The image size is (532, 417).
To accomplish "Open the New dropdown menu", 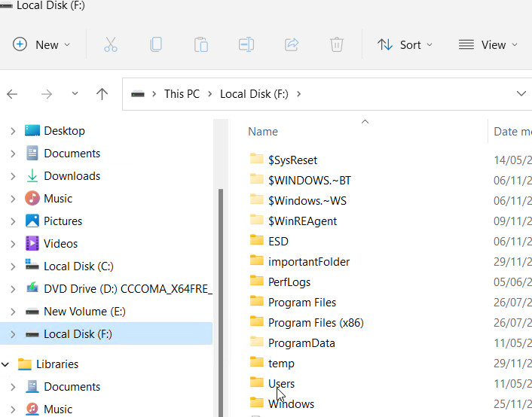I will pos(41,44).
